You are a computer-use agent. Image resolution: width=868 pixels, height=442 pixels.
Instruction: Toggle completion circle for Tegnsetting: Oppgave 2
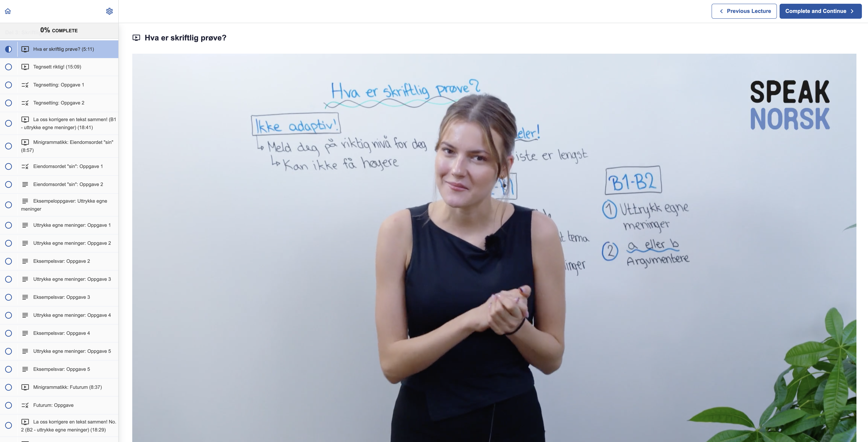coord(8,103)
